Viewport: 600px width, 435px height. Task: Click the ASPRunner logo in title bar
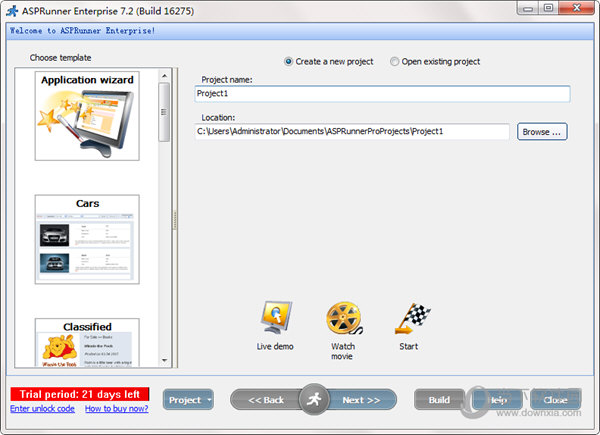point(12,11)
